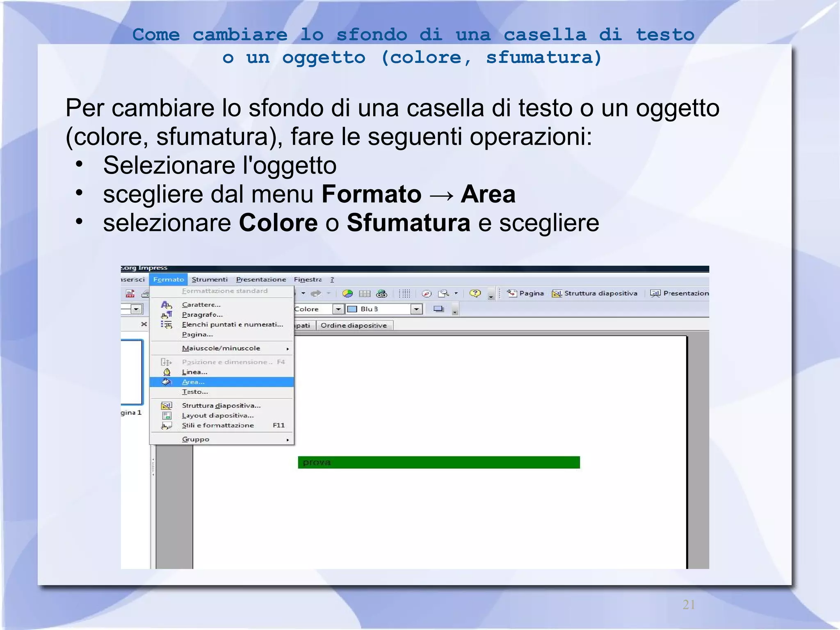The height and width of the screenshot is (630, 840).
Task: Open the line style dropdown arrow
Action: tap(137, 309)
